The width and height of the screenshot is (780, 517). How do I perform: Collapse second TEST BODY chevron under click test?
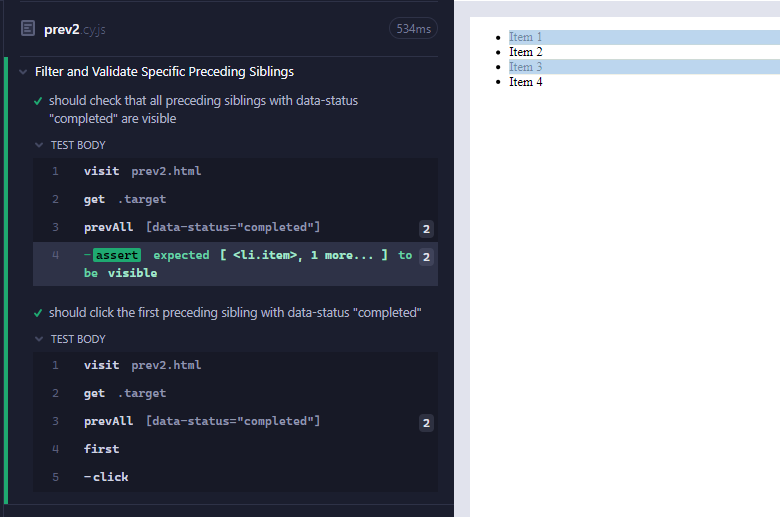click(x=39, y=339)
